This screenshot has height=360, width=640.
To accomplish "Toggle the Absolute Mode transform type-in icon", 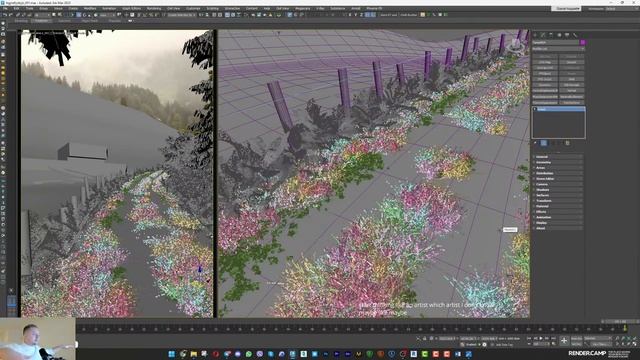I will (431, 338).
